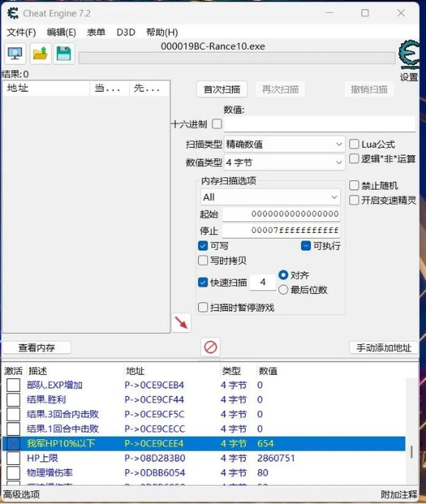
Task: Open the 帮助(H) menu
Action: point(162,32)
